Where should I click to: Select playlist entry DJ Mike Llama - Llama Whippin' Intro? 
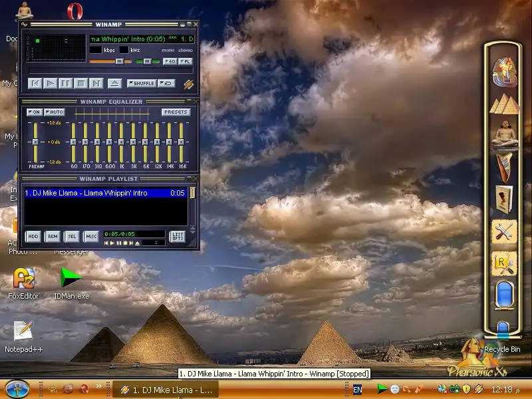pos(106,193)
